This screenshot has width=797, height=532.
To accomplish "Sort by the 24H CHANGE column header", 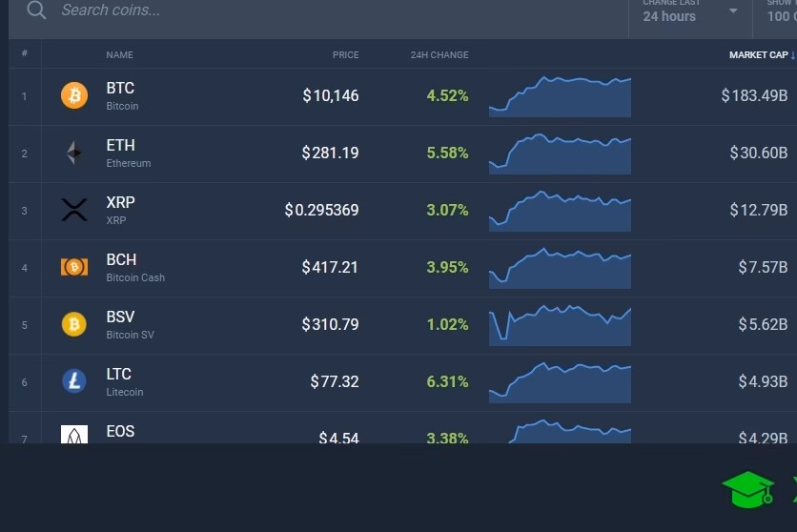I will pos(439,55).
